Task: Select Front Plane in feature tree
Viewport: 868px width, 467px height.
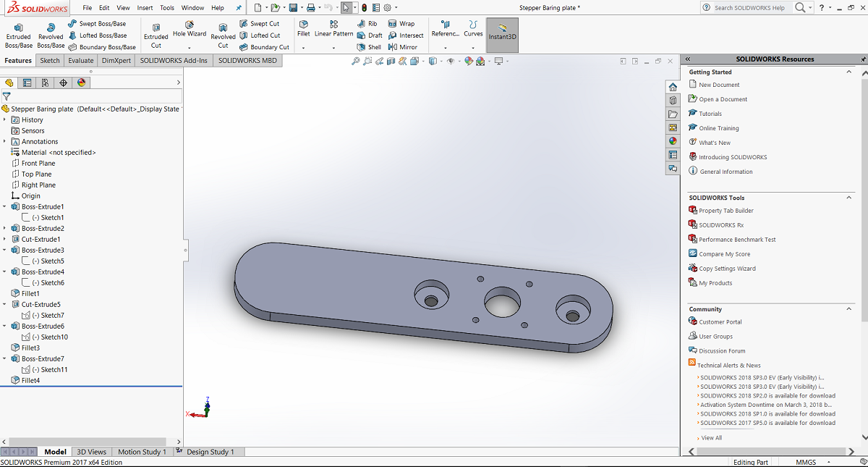Action: coord(38,163)
